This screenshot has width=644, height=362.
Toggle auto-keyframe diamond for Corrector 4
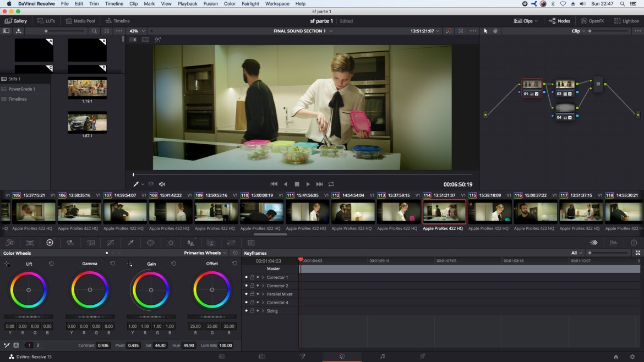coord(258,303)
